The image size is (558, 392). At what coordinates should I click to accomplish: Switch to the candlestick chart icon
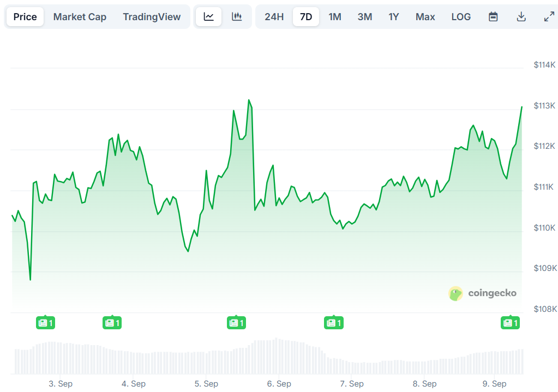(237, 17)
